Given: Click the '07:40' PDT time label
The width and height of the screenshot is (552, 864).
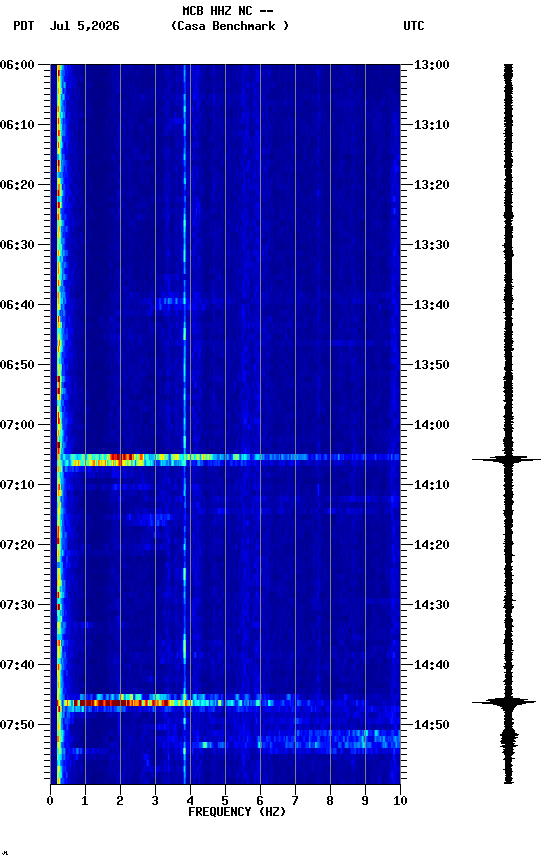Looking at the screenshot, I should [17, 665].
